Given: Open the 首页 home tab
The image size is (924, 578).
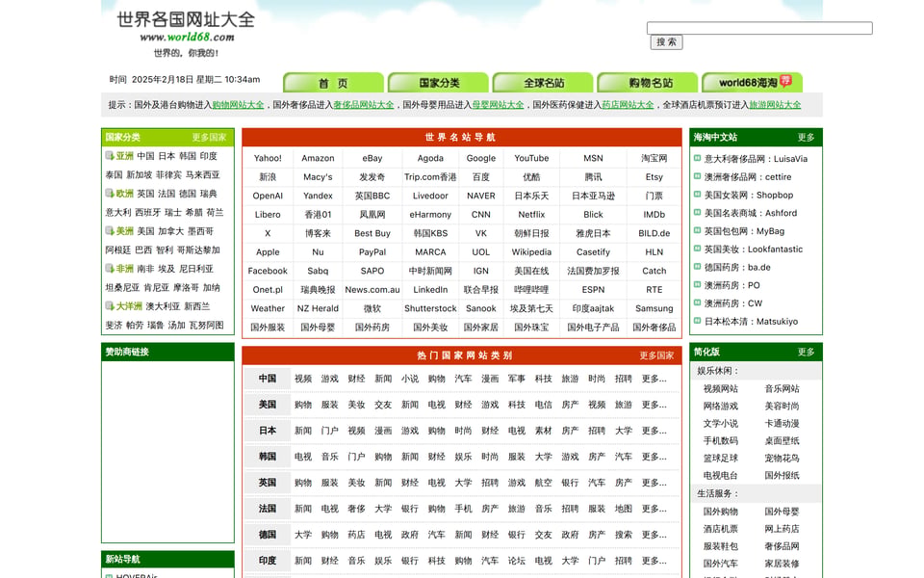Looking at the screenshot, I should (333, 83).
